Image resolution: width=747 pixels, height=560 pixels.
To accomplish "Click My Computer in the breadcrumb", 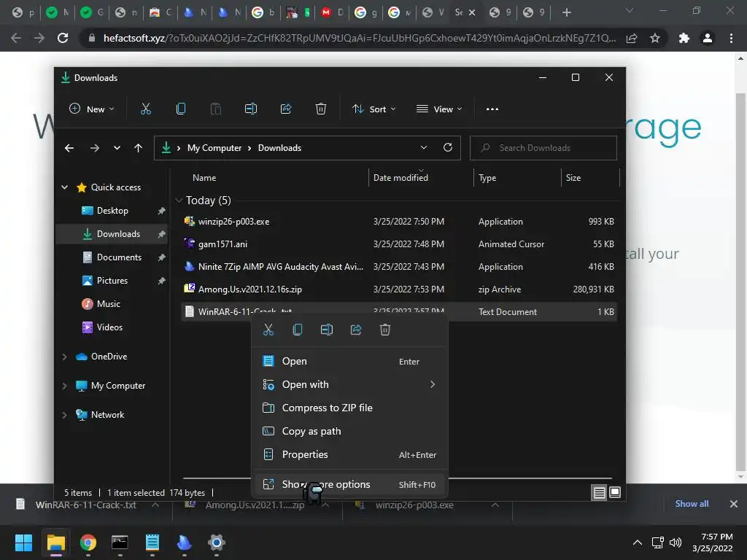I will (214, 147).
